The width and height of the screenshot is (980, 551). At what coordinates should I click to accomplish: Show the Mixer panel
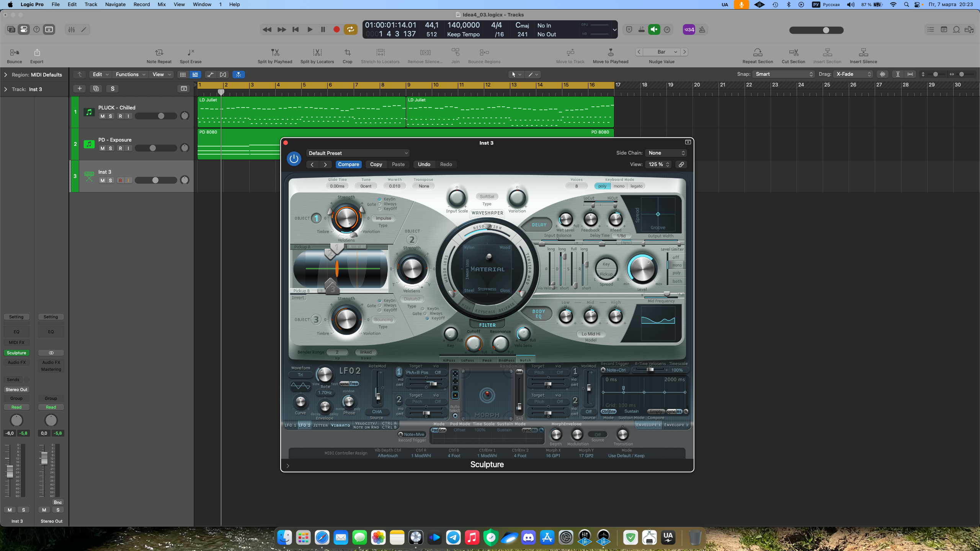(72, 29)
